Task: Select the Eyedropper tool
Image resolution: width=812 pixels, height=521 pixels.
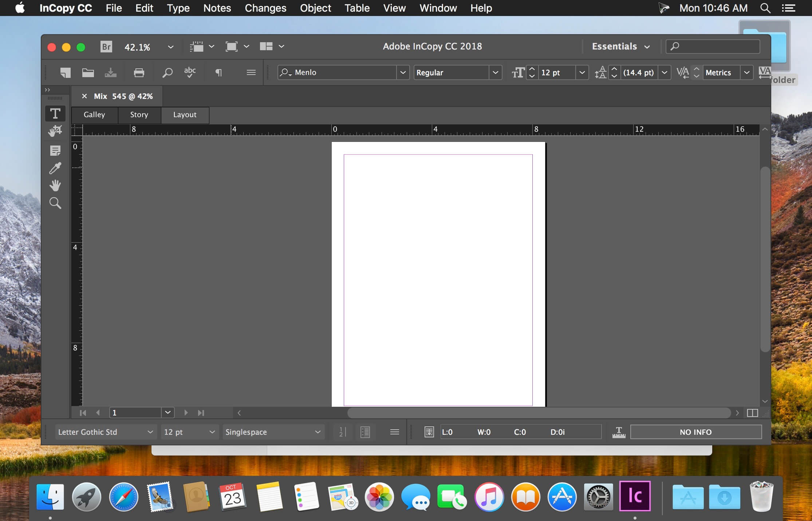Action: click(55, 168)
